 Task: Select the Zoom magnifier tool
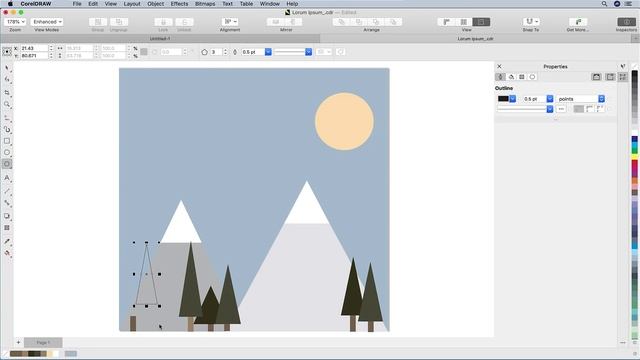7,105
